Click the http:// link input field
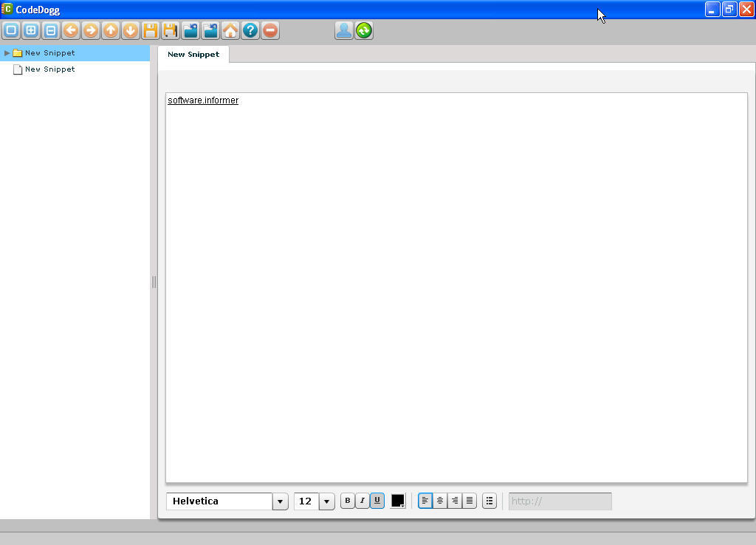 (x=560, y=501)
